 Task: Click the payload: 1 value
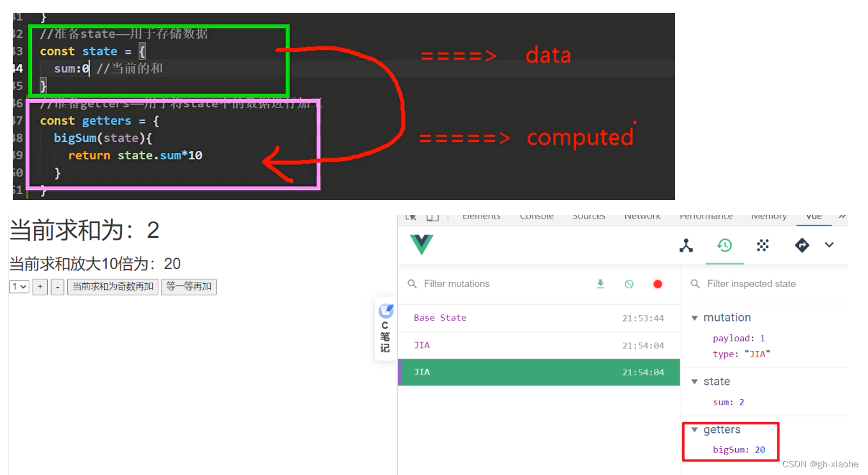tap(739, 338)
